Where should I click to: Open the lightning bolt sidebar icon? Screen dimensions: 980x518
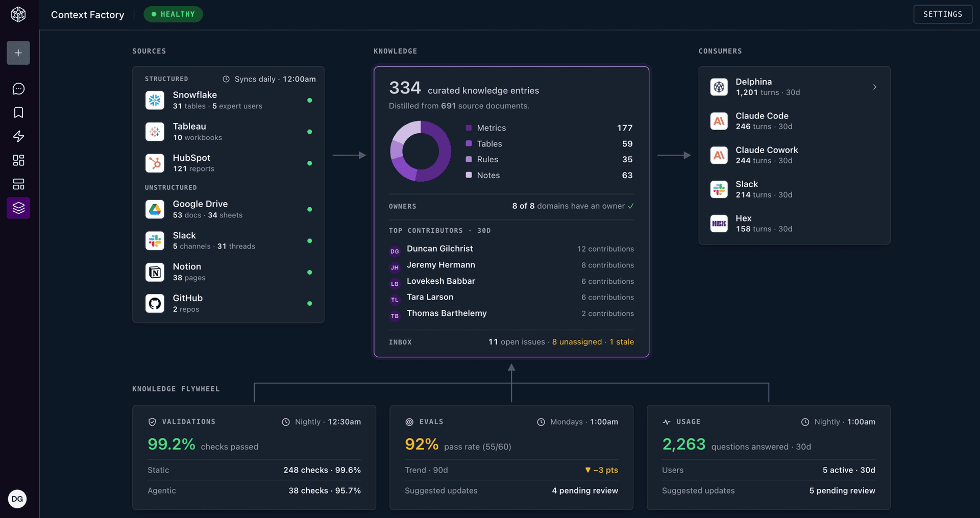(x=18, y=136)
